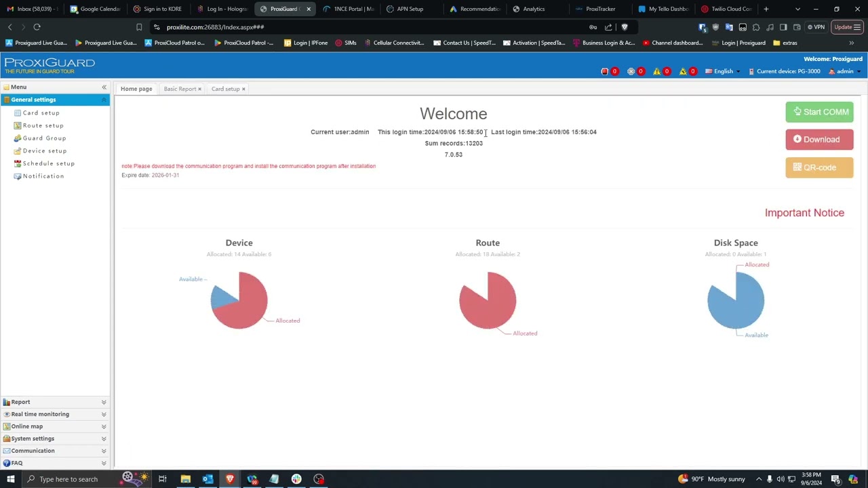Open the fourth warning alert icon
This screenshot has width=868, height=488.
pyautogui.click(x=683, y=71)
